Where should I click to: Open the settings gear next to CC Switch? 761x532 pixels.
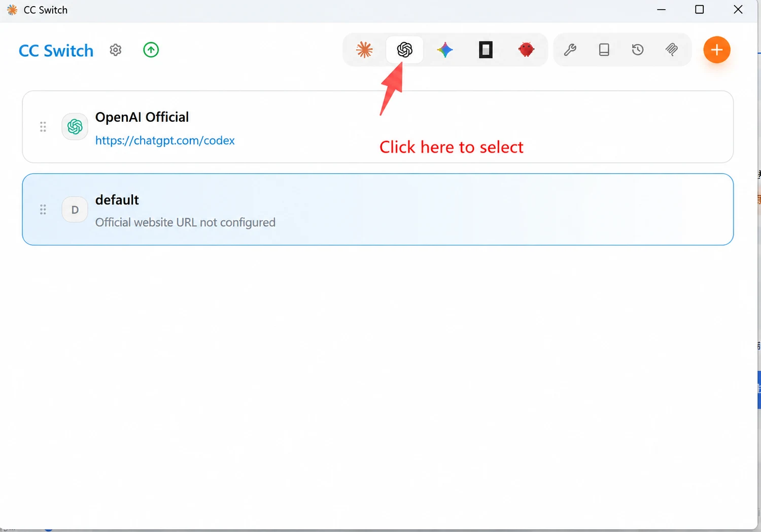tap(116, 50)
